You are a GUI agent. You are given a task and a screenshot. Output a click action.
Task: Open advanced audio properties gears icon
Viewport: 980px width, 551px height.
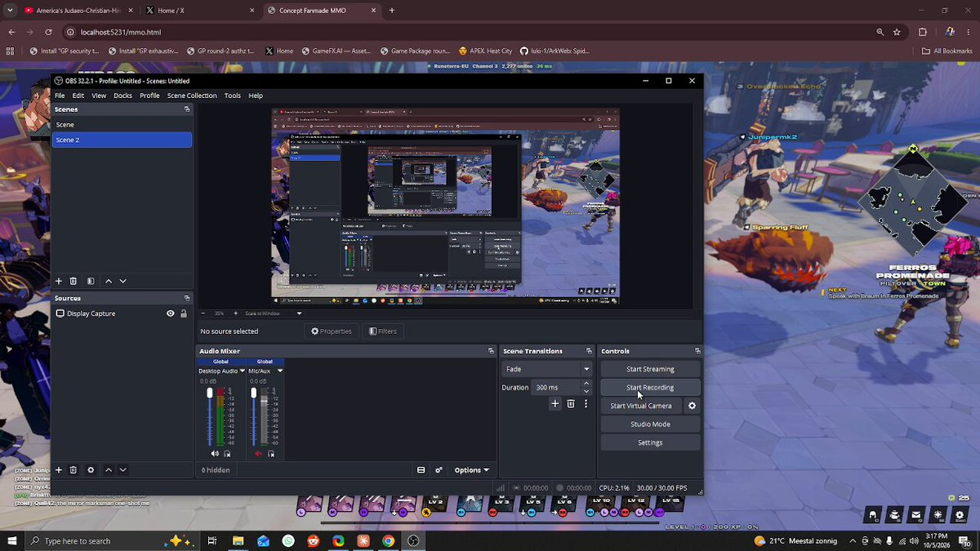click(x=439, y=470)
